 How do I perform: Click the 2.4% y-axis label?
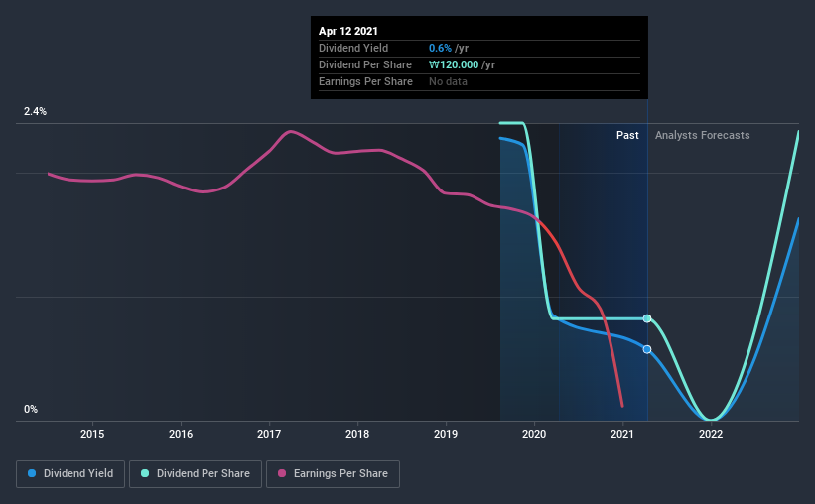[35, 111]
